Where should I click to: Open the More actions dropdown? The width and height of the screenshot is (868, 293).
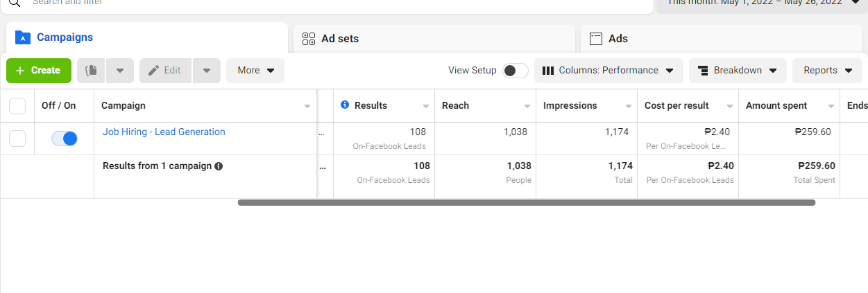coord(255,71)
